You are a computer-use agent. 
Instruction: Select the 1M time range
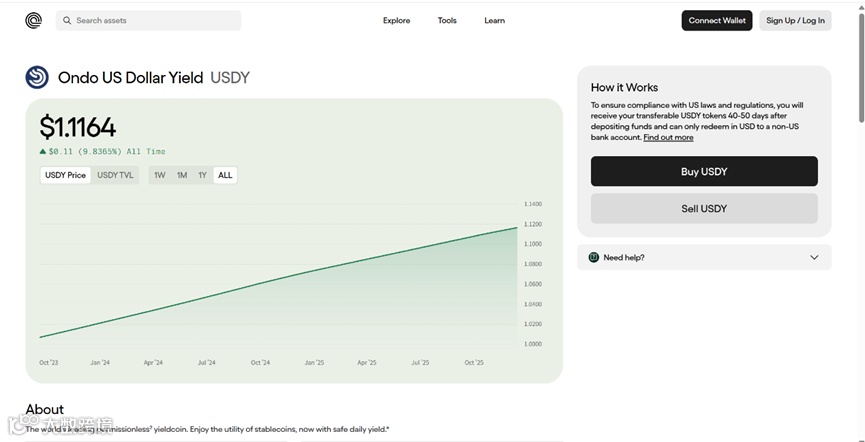182,175
